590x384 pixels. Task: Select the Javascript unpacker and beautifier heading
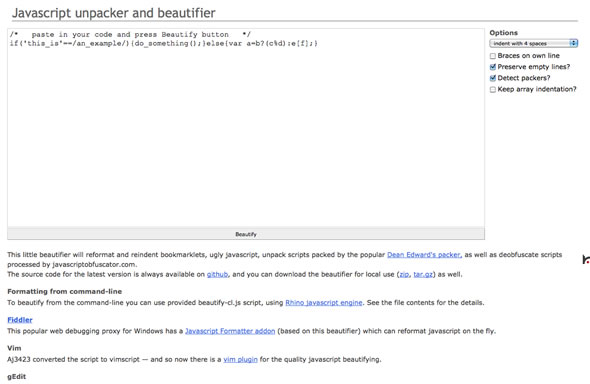[x=114, y=13]
